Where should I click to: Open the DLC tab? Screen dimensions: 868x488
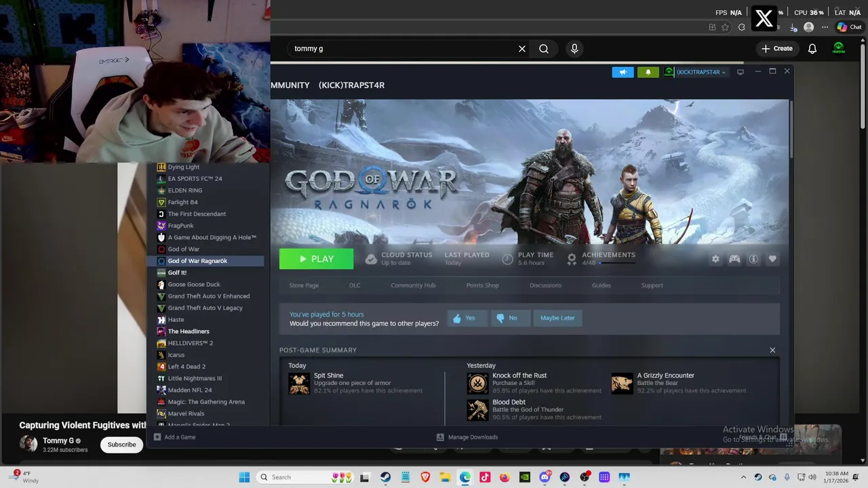coord(355,285)
